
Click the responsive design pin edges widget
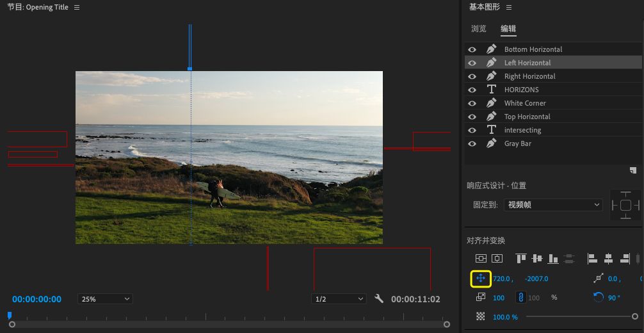tap(625, 205)
